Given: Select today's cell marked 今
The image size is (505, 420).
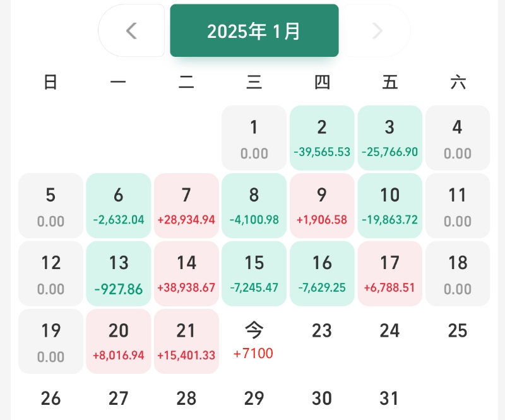Looking at the screenshot, I should [254, 341].
